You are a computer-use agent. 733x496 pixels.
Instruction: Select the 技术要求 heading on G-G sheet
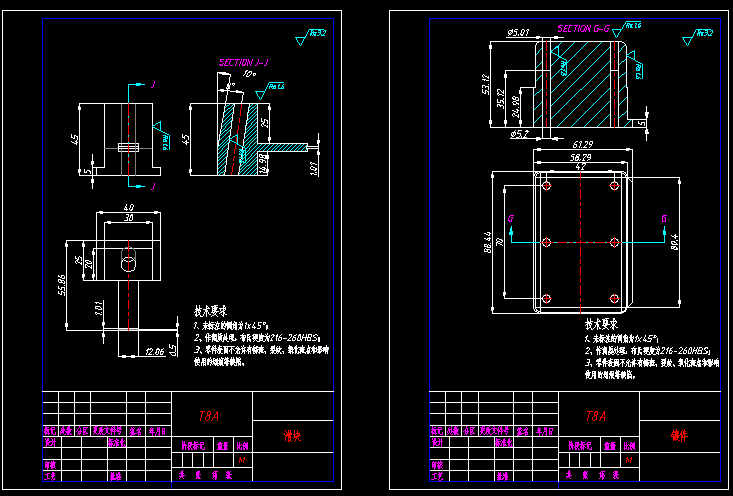pos(601,324)
